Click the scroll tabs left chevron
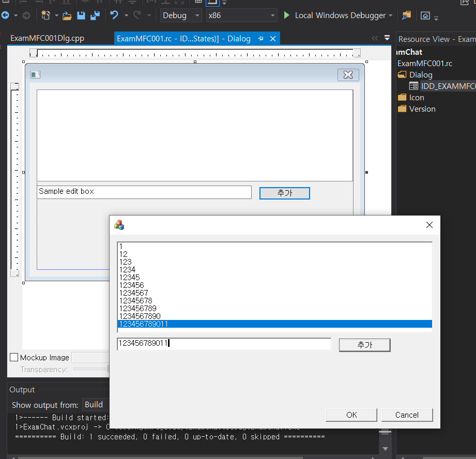The image size is (476, 459). pos(375,38)
